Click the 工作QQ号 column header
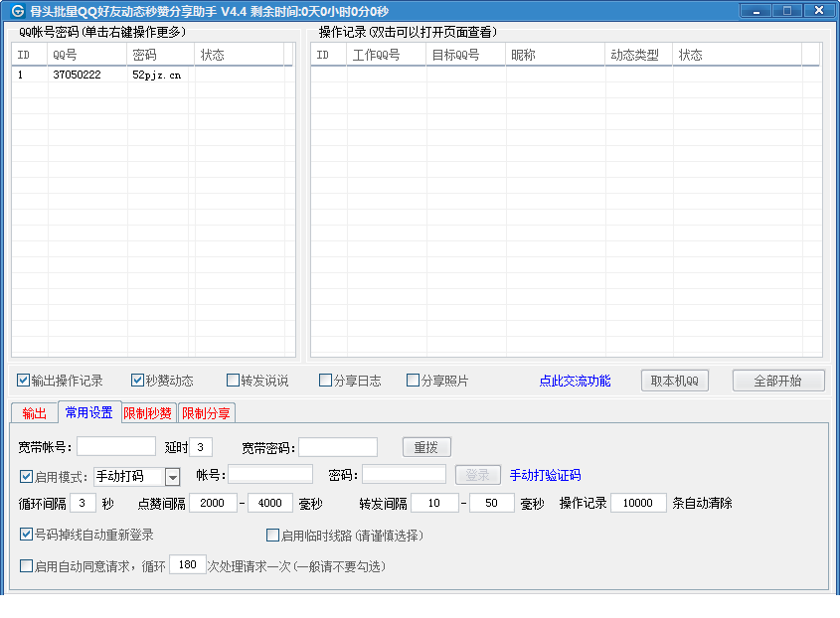Image resolution: width=840 pixels, height=618 pixels. tap(387, 55)
